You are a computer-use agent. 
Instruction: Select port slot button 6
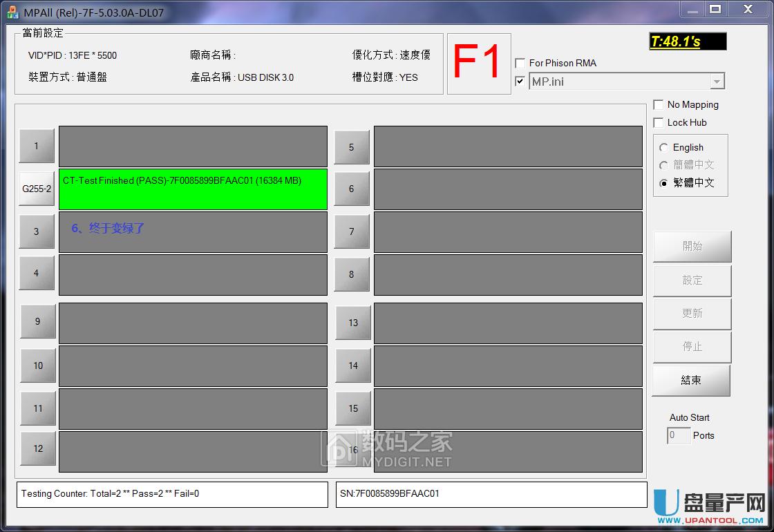click(x=351, y=189)
